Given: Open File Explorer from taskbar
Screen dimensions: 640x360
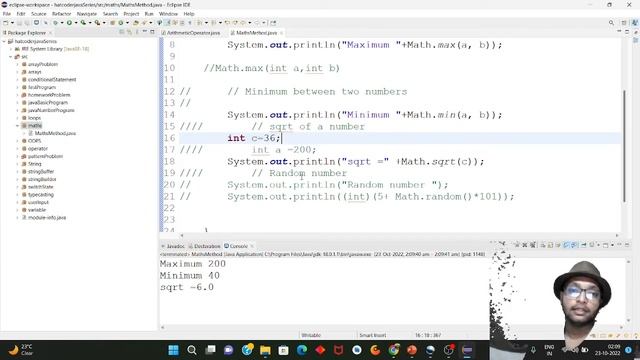Looking at the screenshot, I should [265, 350].
